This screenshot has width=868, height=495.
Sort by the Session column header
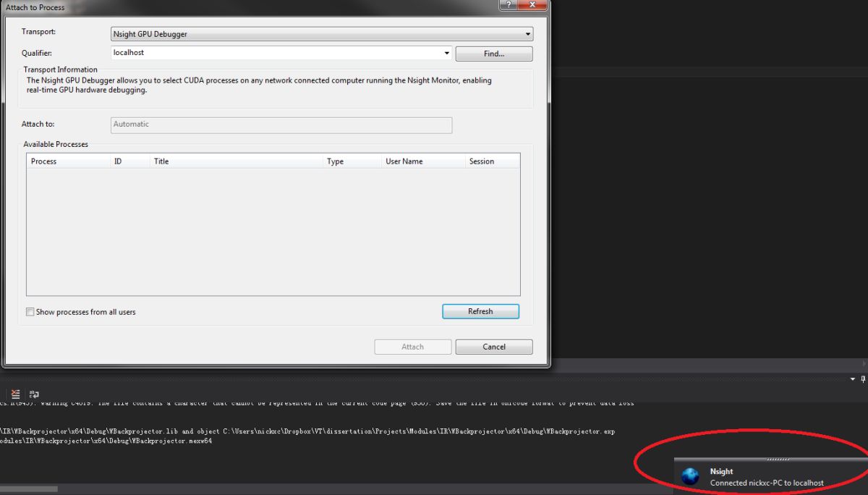coord(492,161)
